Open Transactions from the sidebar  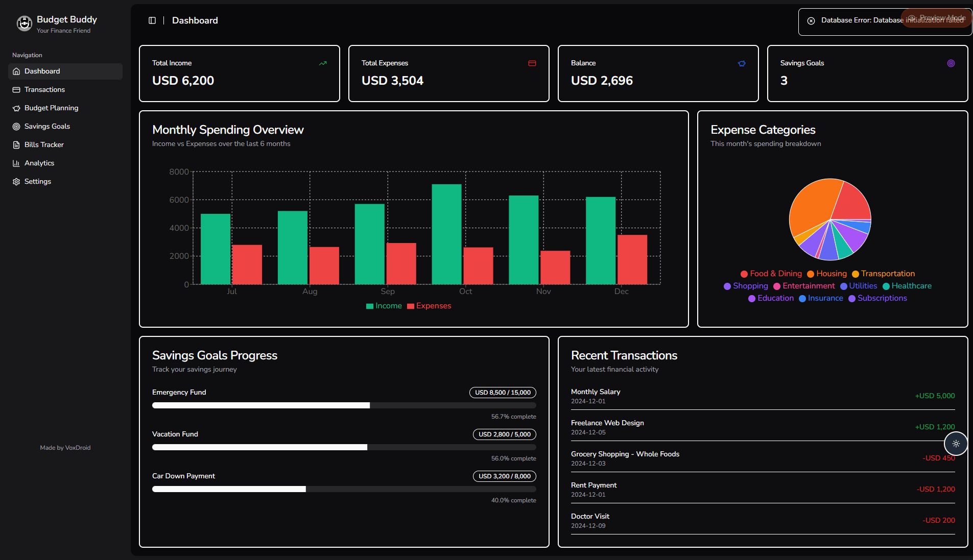(x=44, y=90)
